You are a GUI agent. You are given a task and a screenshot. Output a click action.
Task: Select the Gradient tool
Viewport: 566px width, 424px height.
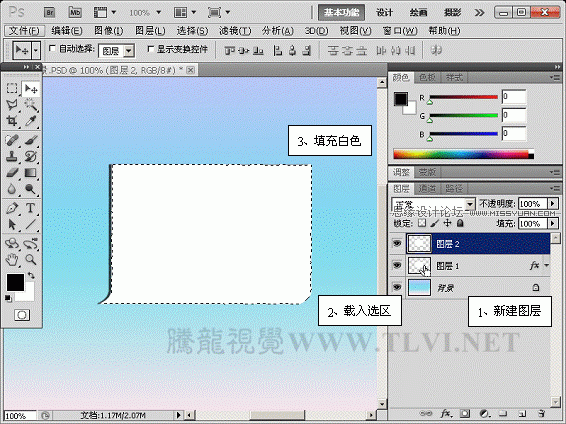(31, 173)
